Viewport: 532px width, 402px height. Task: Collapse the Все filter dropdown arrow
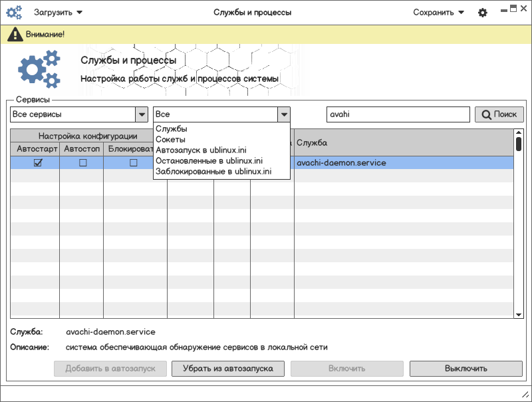click(284, 114)
